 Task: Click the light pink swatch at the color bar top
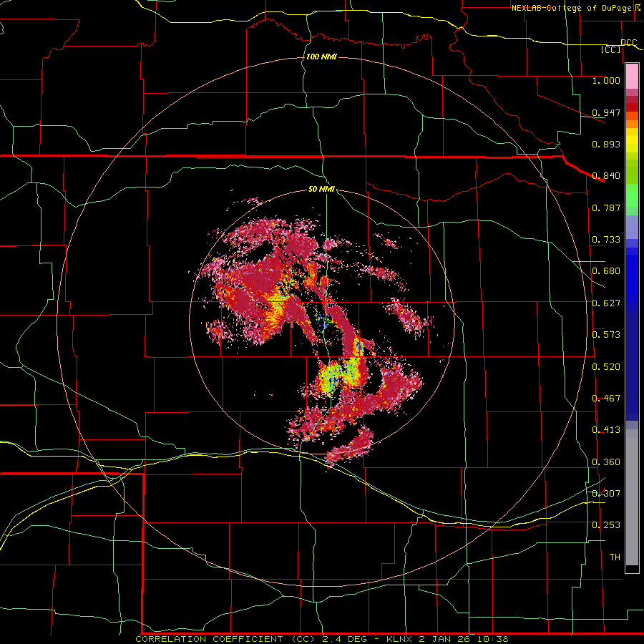pyautogui.click(x=632, y=77)
